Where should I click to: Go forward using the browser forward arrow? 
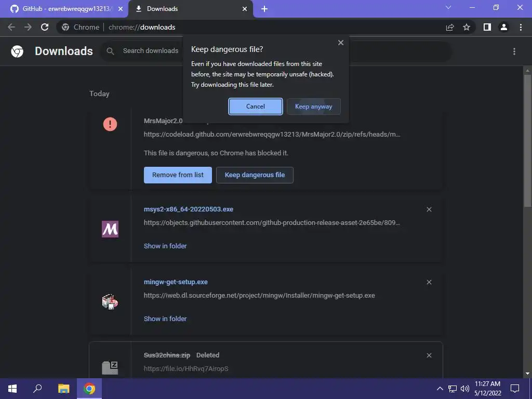point(28,27)
